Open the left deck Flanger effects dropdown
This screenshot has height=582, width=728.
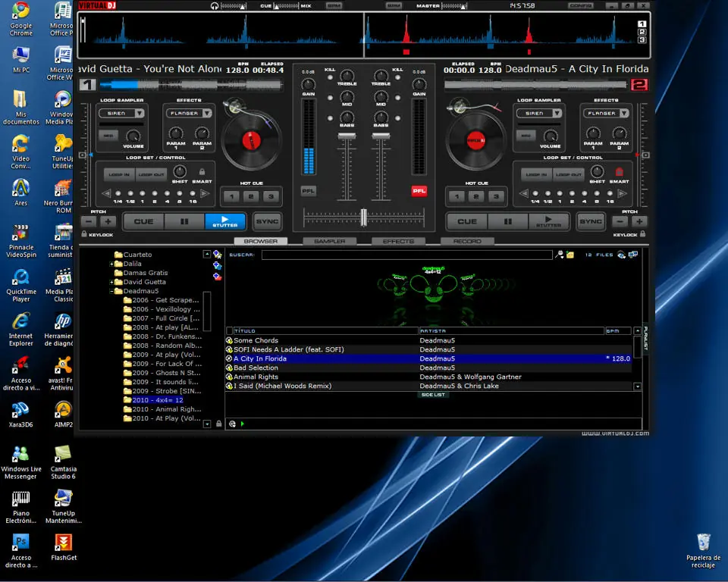[206, 113]
